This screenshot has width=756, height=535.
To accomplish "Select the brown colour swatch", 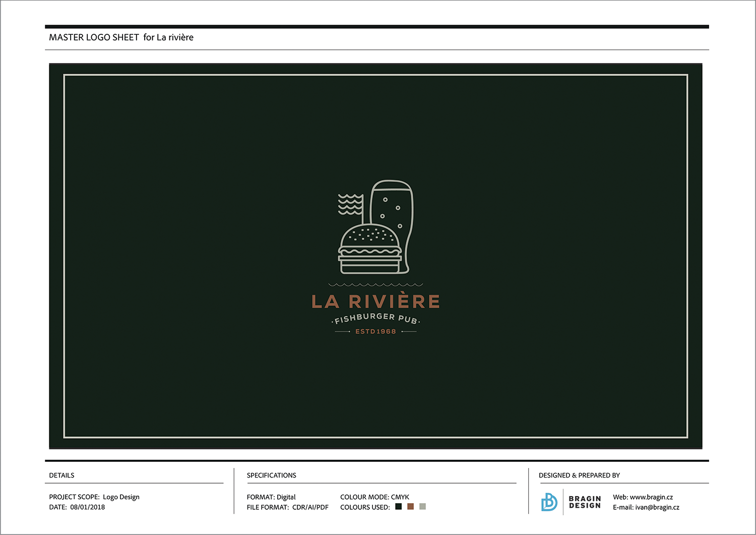I will point(410,506).
